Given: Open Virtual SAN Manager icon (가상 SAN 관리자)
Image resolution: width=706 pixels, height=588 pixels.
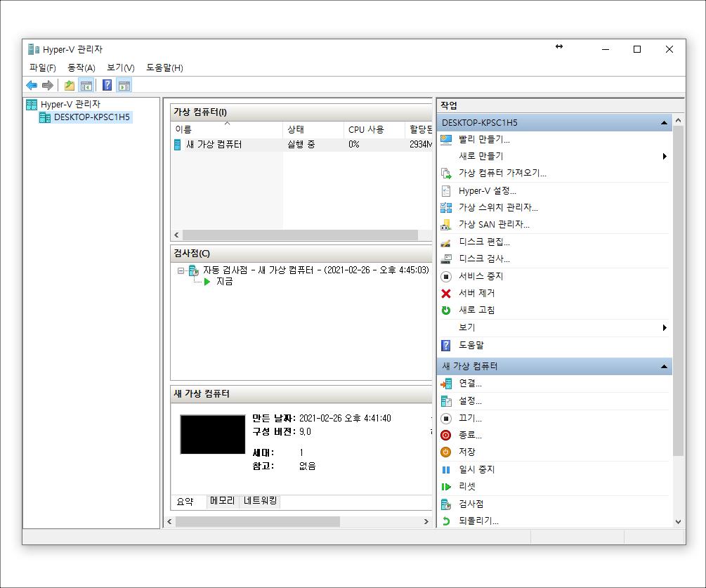Looking at the screenshot, I should point(446,225).
